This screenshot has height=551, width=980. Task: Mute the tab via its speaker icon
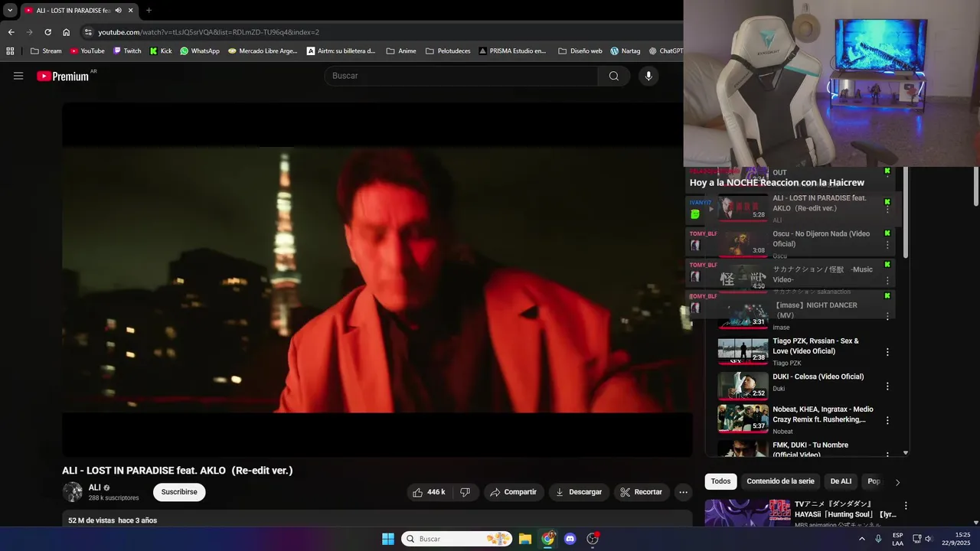click(118, 11)
